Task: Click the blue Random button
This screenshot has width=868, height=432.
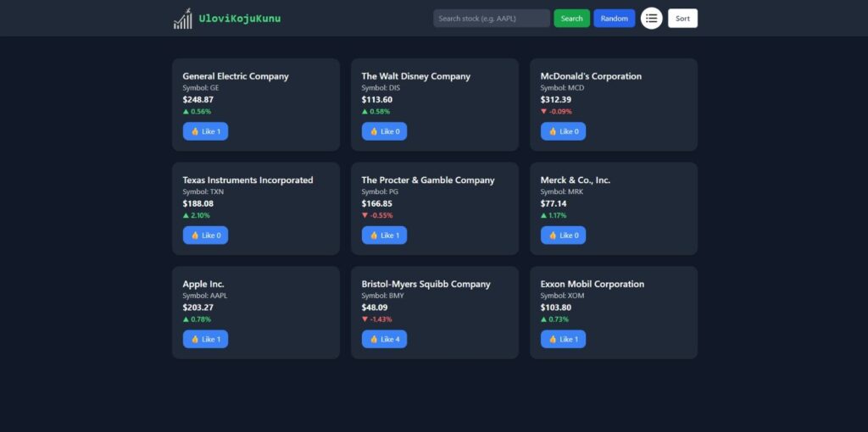Action: (614, 19)
